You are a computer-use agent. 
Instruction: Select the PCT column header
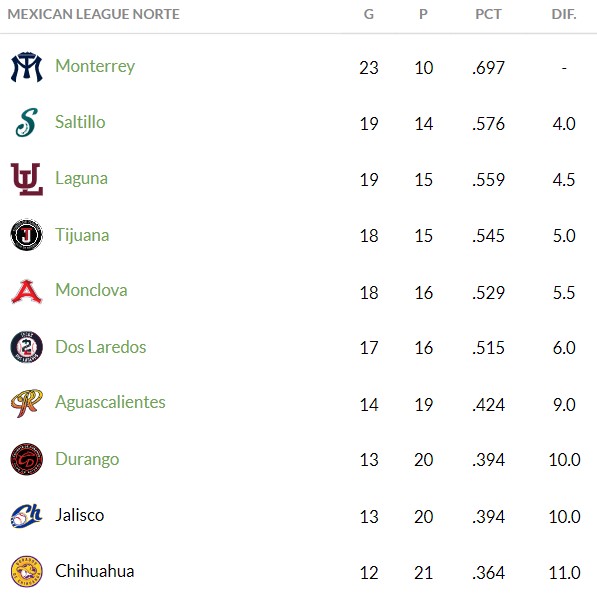pos(488,14)
